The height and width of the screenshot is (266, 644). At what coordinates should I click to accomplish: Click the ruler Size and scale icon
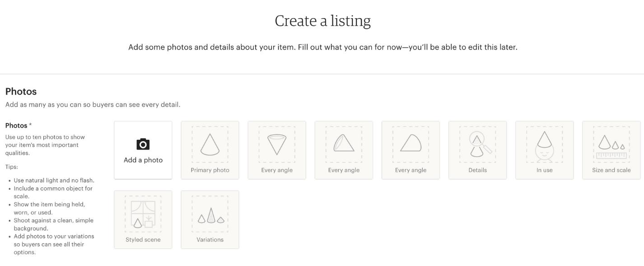coord(611,148)
